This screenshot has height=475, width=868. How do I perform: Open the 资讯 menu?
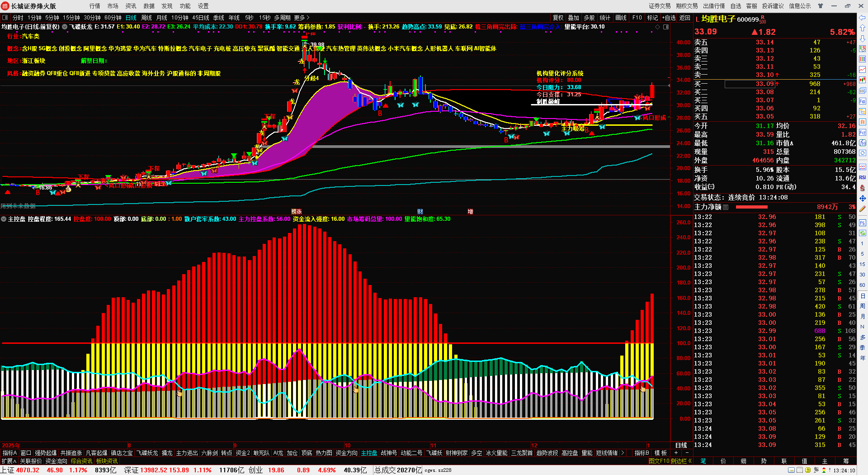click(x=131, y=6)
